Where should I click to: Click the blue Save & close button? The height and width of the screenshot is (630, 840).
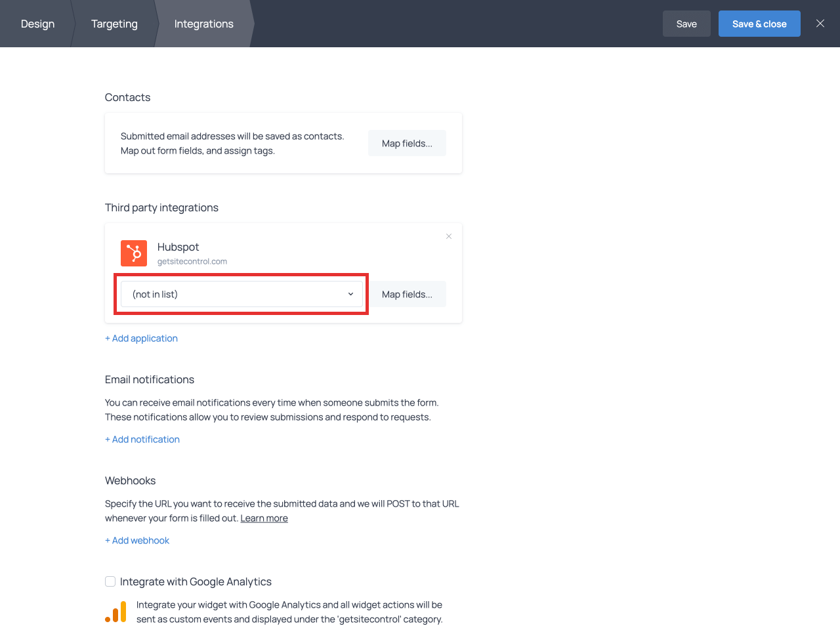[x=759, y=24]
